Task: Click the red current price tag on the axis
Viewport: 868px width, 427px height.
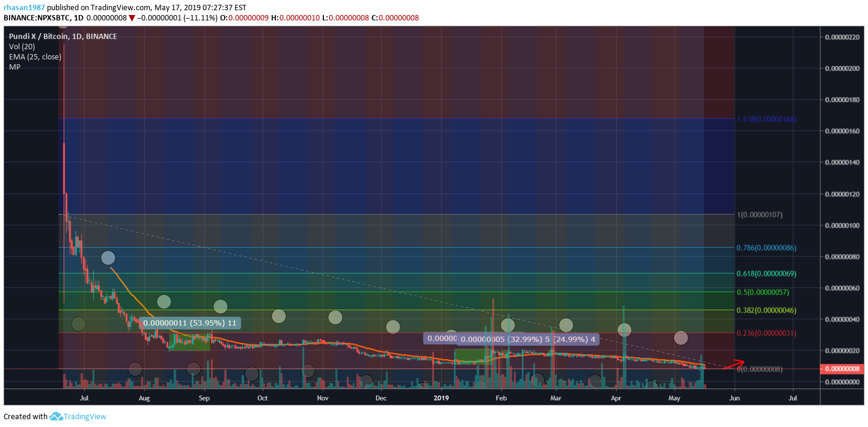Action: coord(842,369)
